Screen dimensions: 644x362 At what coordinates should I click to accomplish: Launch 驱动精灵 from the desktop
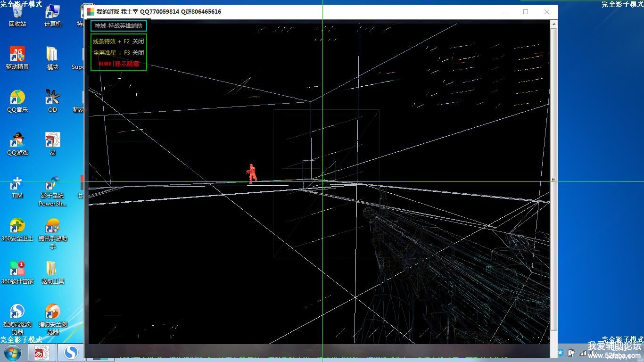17,58
